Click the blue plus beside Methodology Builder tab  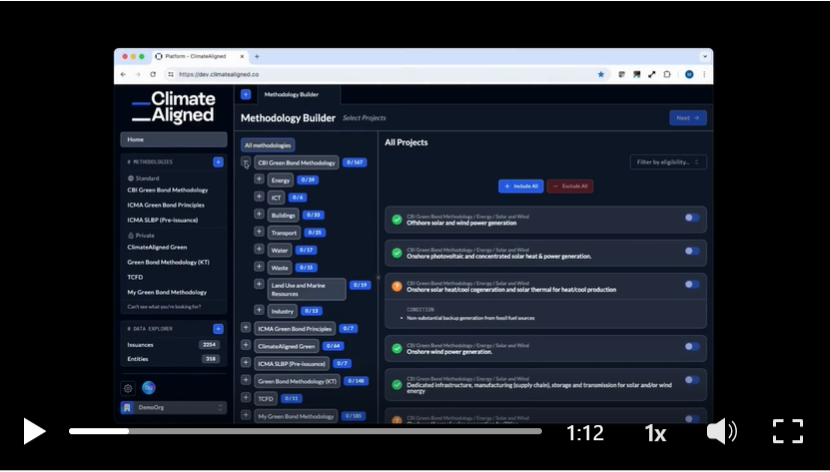coord(246,94)
